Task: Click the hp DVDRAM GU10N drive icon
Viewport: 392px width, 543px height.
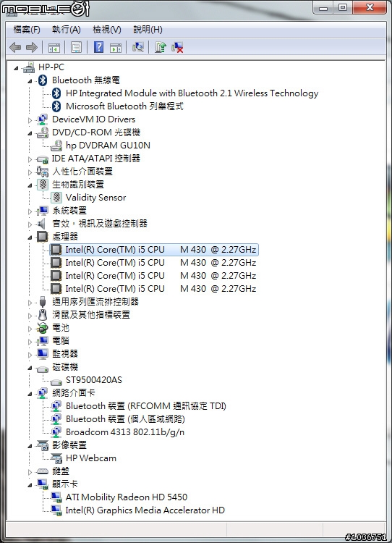Action: pyautogui.click(x=56, y=146)
